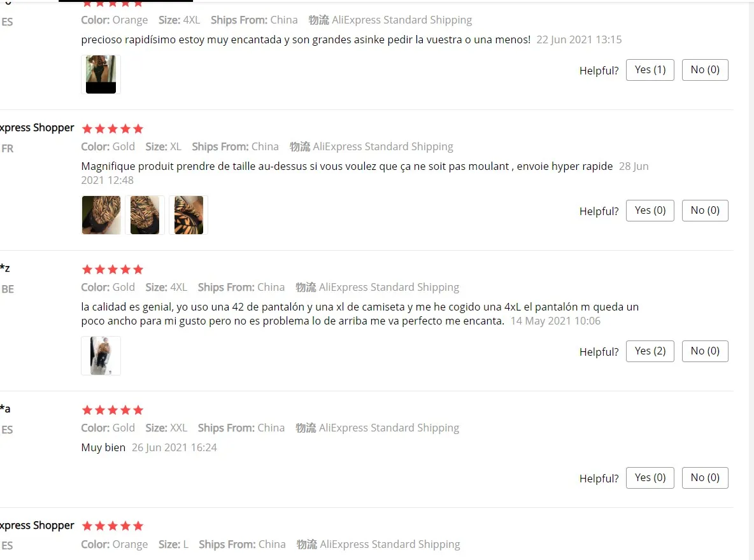Viewport: 754px width, 560px height.
Task: Open third photo in French Gold XL review
Action: 188,215
